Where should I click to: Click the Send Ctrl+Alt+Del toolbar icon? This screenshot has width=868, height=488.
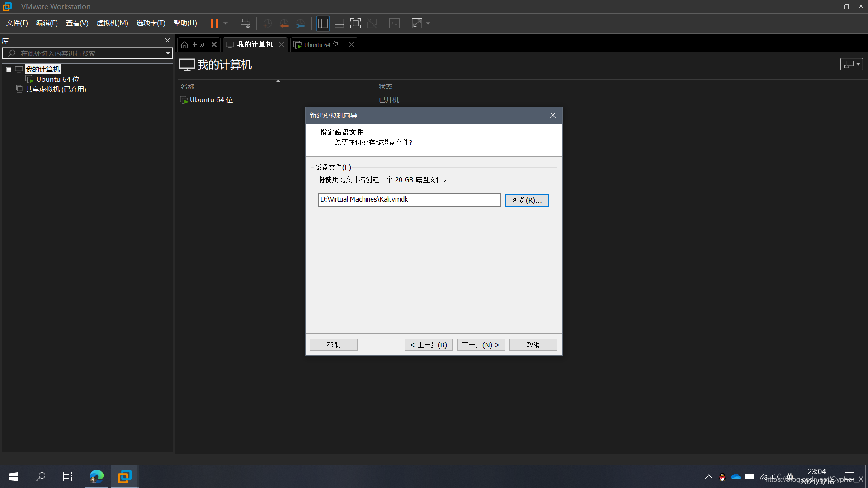coord(245,23)
